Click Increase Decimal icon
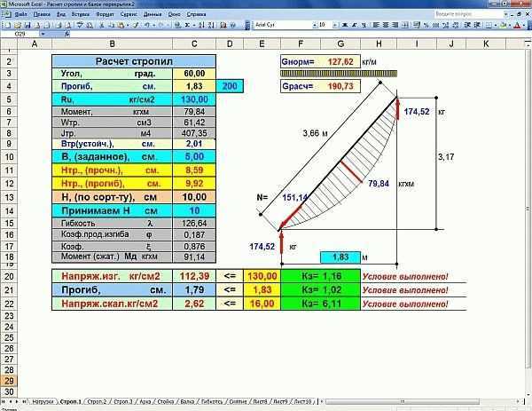This screenshot has height=411, width=532. pyautogui.click(x=445, y=25)
